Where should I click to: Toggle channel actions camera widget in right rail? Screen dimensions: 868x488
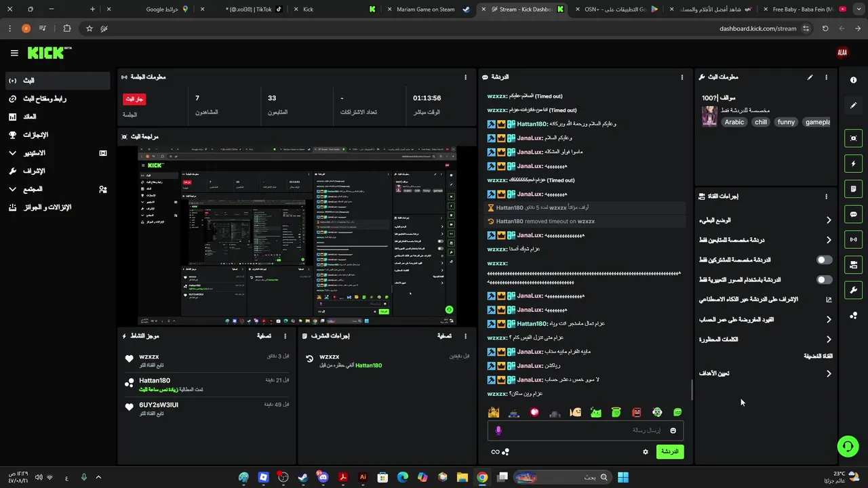(853, 264)
